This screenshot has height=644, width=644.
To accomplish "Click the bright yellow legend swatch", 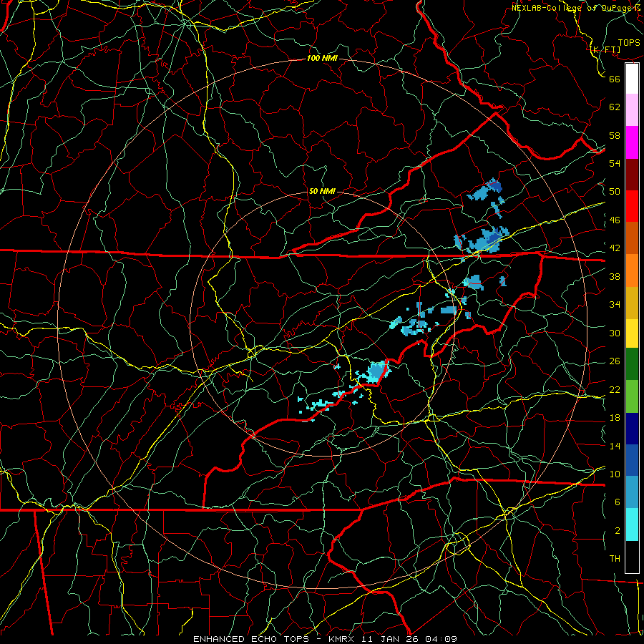I will point(632,333).
